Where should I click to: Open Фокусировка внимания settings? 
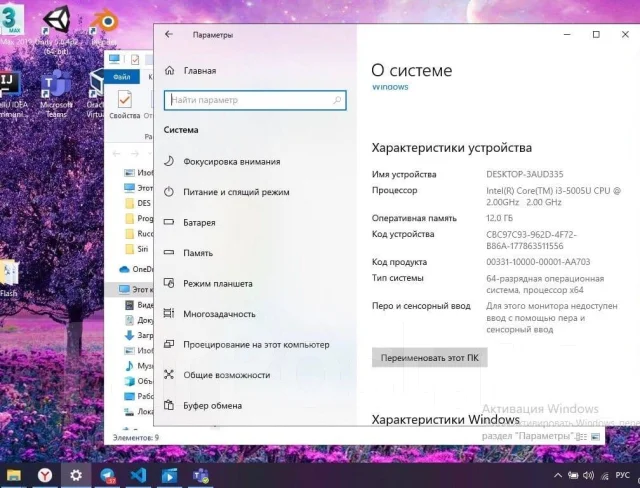point(222,162)
